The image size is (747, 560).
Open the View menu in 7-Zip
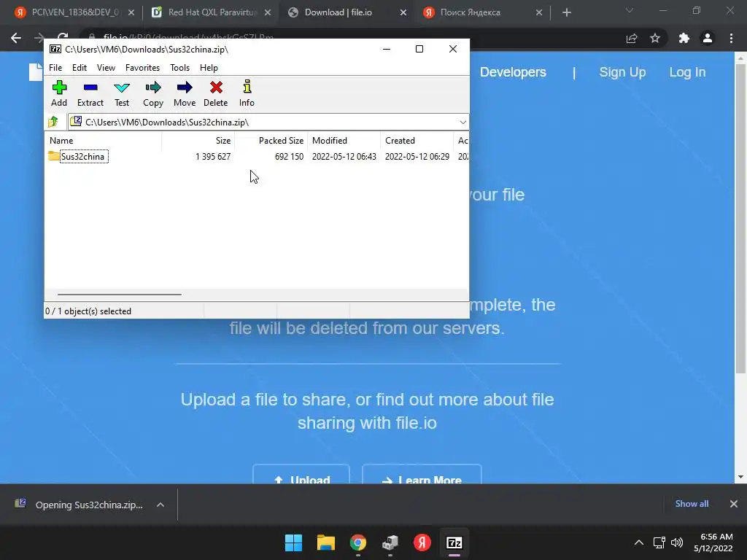coord(106,68)
